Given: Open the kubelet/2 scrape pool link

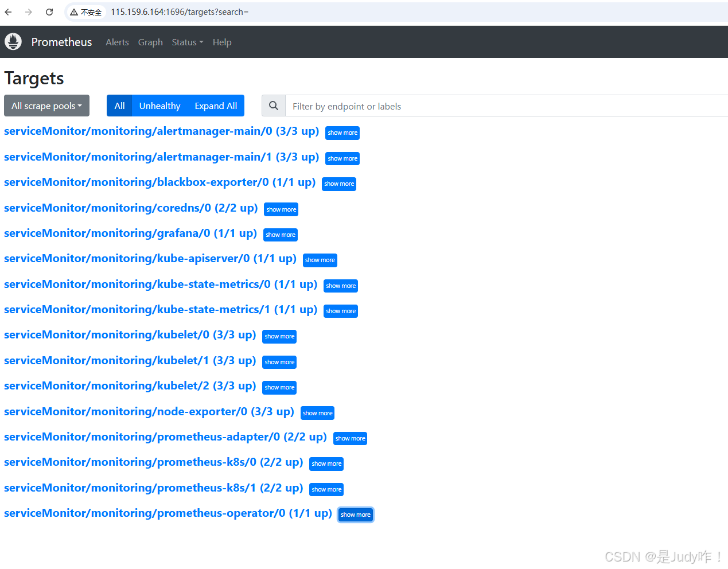Looking at the screenshot, I should [130, 386].
